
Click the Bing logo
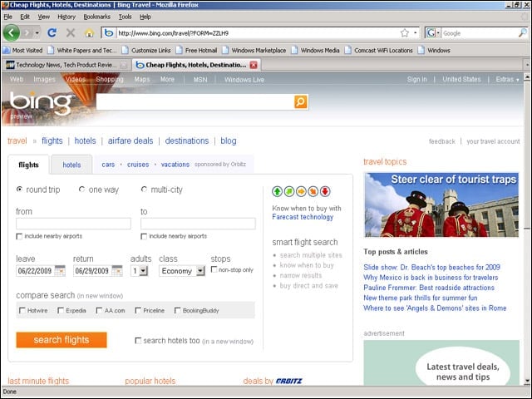[x=41, y=102]
